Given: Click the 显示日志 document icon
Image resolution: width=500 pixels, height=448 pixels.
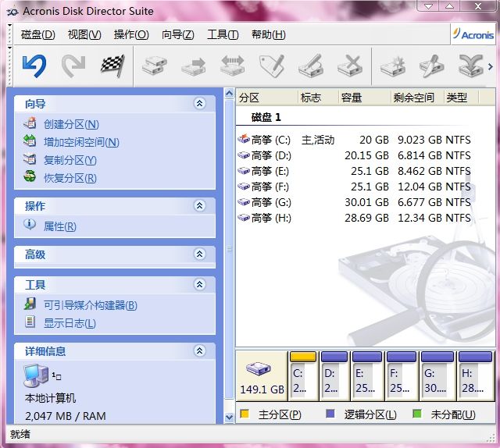Looking at the screenshot, I should [x=30, y=322].
